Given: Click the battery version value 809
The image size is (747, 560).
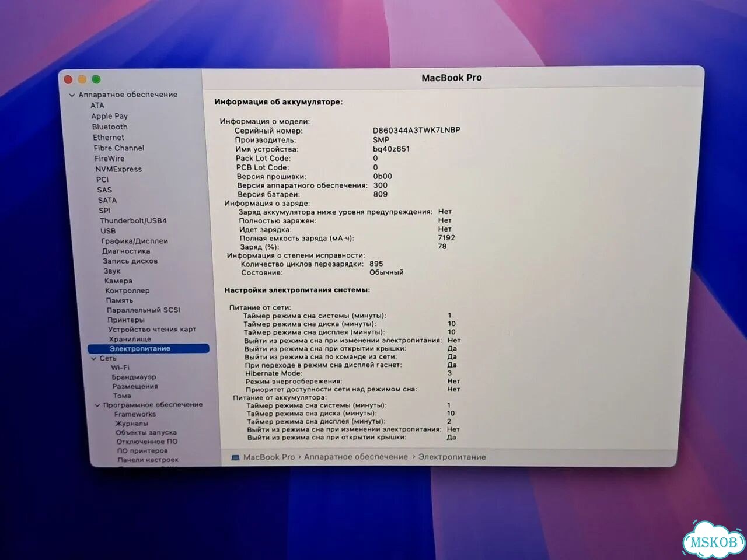Looking at the screenshot, I should coord(381,194).
